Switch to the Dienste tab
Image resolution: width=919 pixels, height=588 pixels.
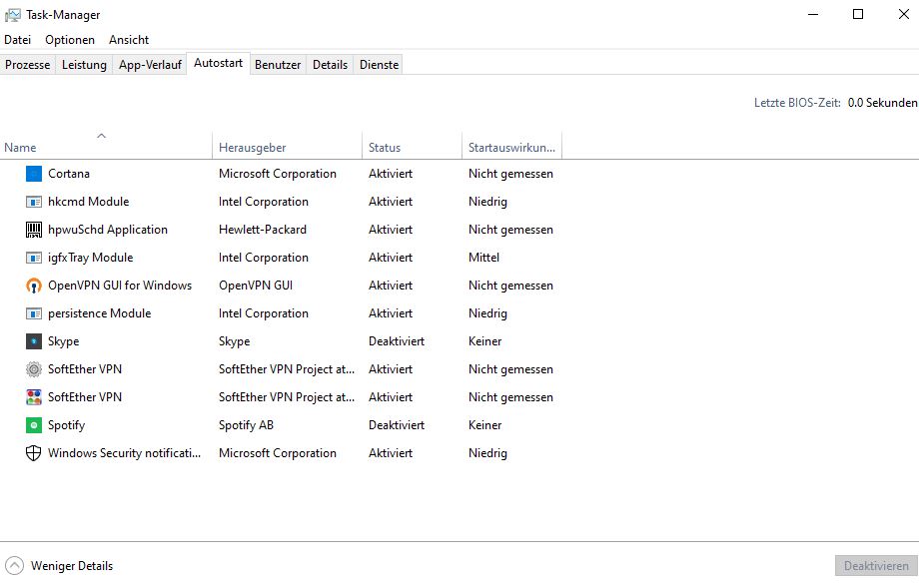tap(380, 65)
